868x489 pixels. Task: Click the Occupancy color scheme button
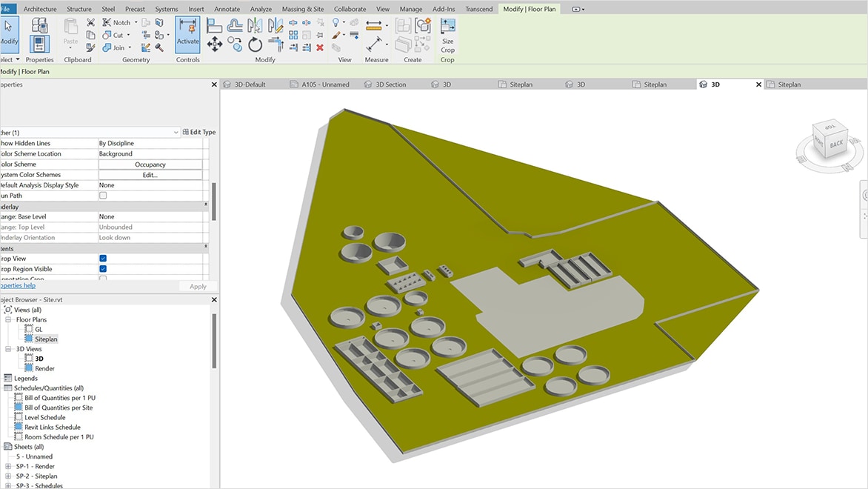click(150, 164)
